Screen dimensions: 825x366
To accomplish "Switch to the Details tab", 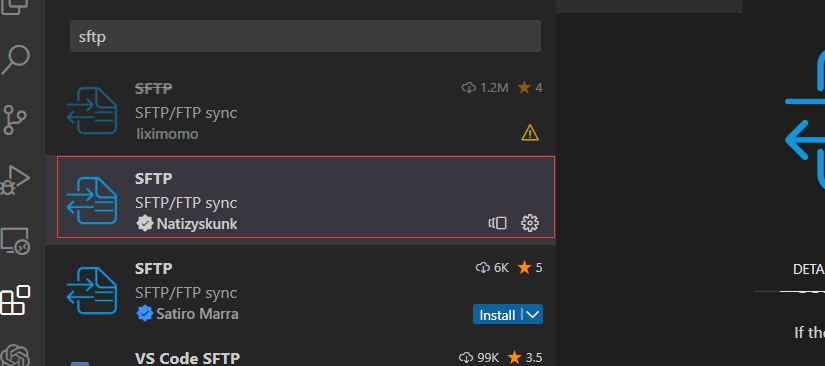I will pyautogui.click(x=809, y=269).
